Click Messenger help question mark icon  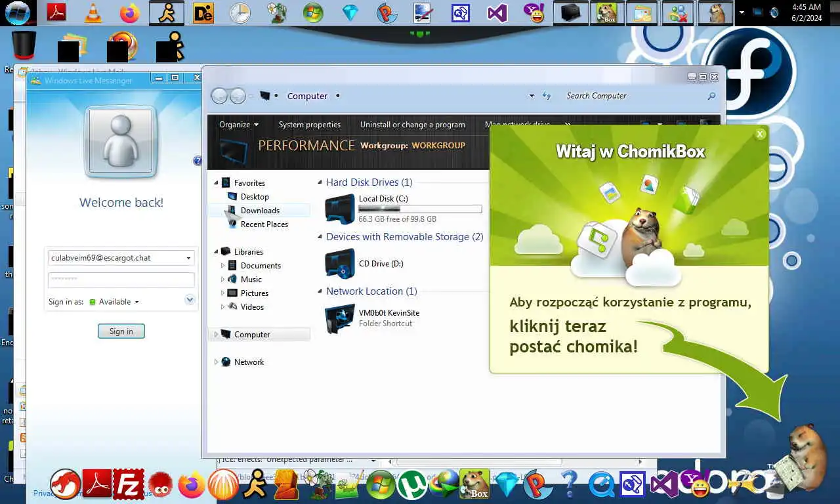coord(198,161)
